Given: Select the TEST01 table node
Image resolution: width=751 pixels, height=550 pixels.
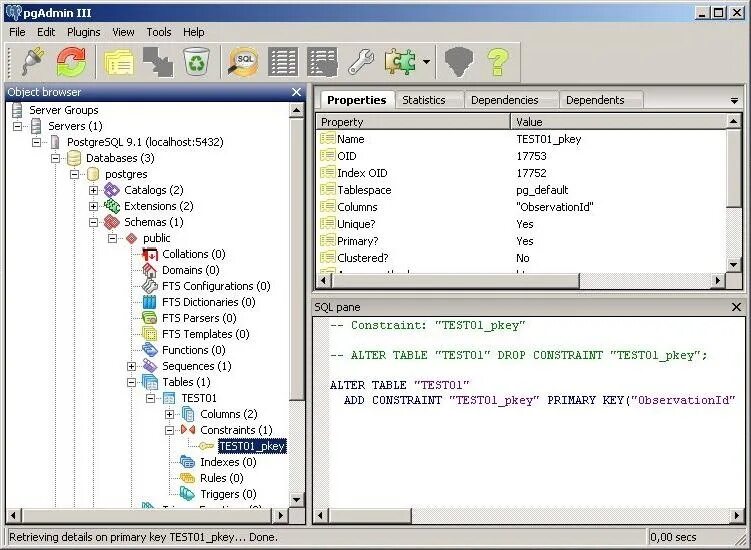Looking at the screenshot, I should pyautogui.click(x=199, y=398).
